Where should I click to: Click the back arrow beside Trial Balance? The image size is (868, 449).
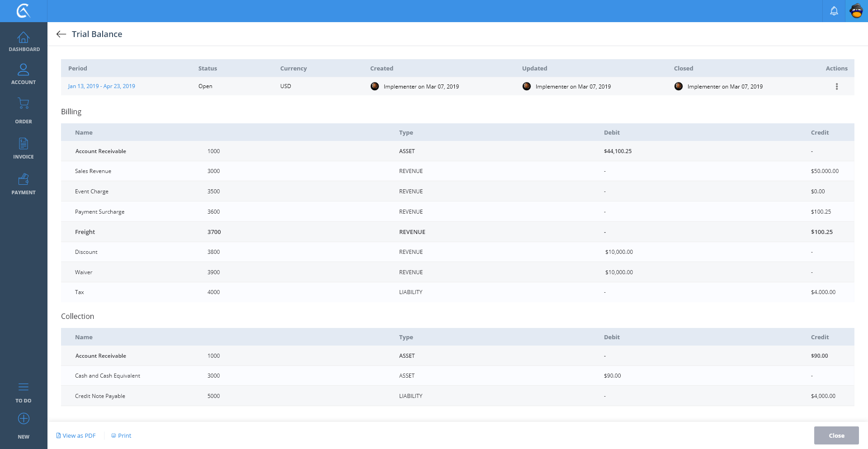click(x=61, y=34)
